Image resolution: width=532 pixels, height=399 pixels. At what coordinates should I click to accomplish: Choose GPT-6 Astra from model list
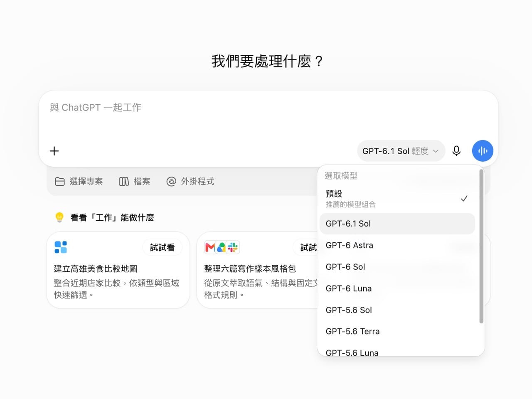tap(397, 245)
